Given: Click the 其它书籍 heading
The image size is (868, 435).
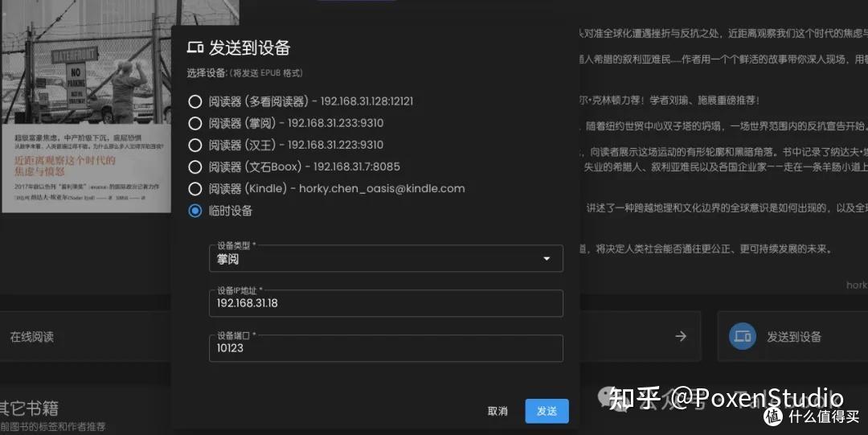Looking at the screenshot, I should click(30, 408).
